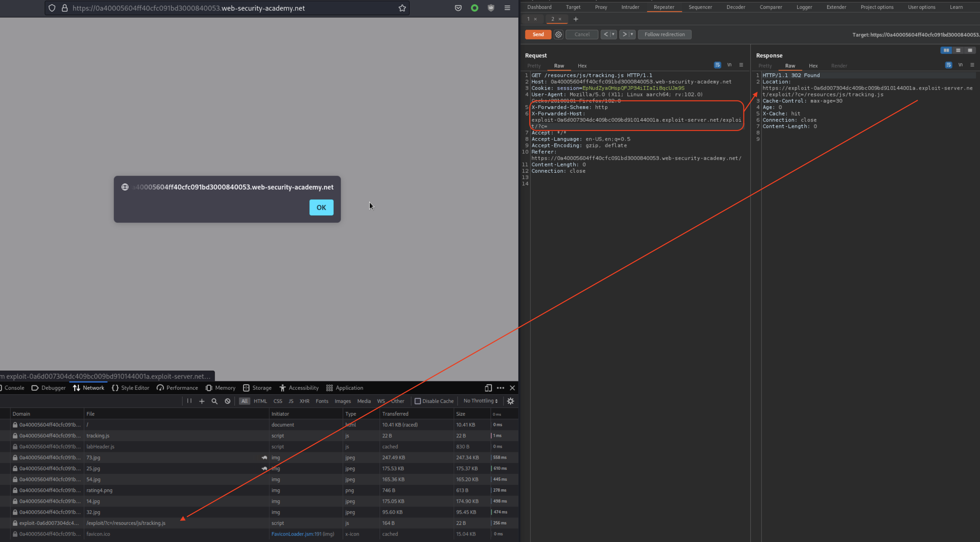The width and height of the screenshot is (980, 542).
Task: Open Firefox hamburger application menu
Action: [507, 8]
